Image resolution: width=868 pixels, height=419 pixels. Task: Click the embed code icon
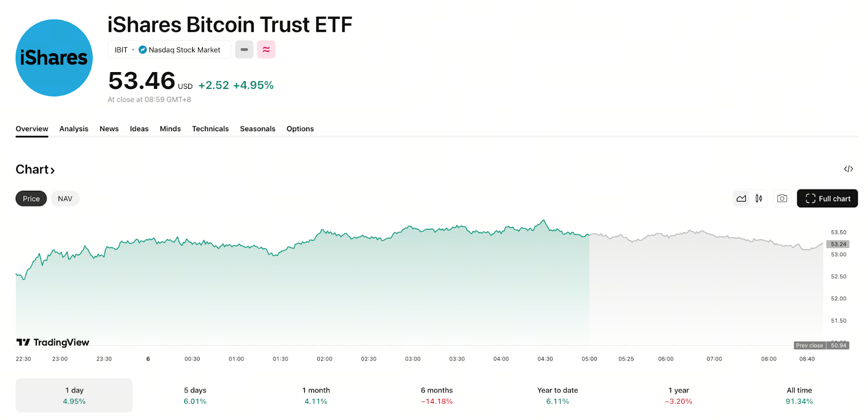(x=848, y=169)
